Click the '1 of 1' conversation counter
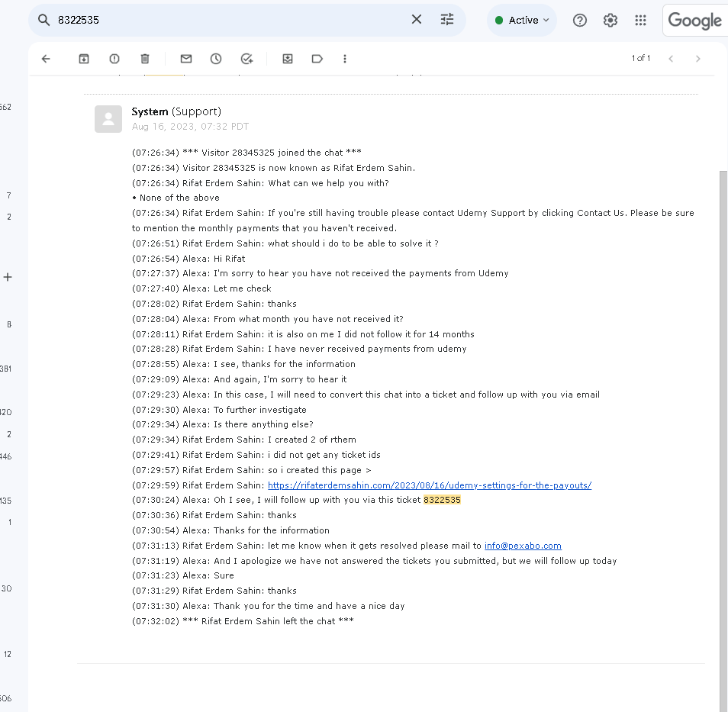This screenshot has width=728, height=712. click(x=641, y=58)
